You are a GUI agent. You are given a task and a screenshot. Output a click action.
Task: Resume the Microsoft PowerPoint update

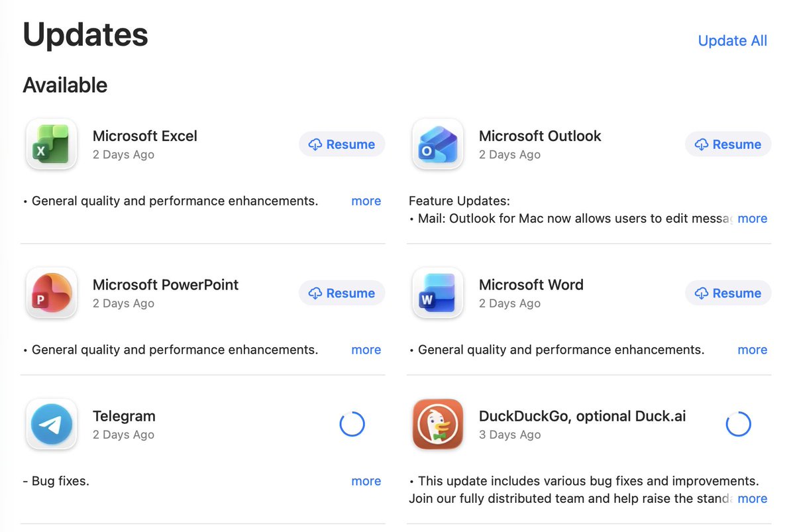point(342,293)
